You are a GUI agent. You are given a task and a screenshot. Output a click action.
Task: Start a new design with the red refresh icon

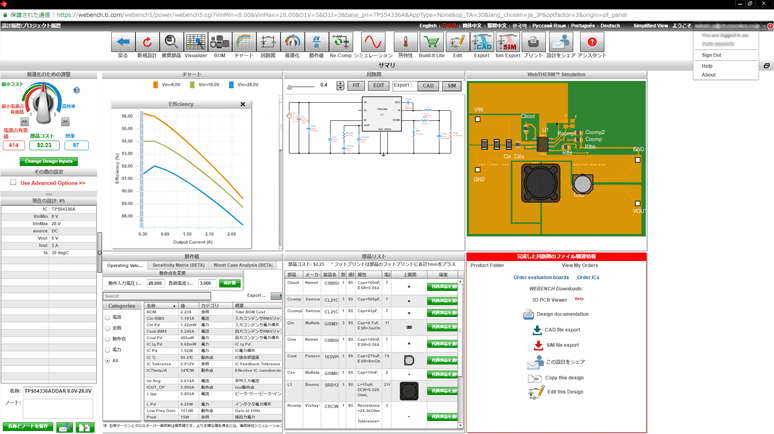tap(147, 42)
